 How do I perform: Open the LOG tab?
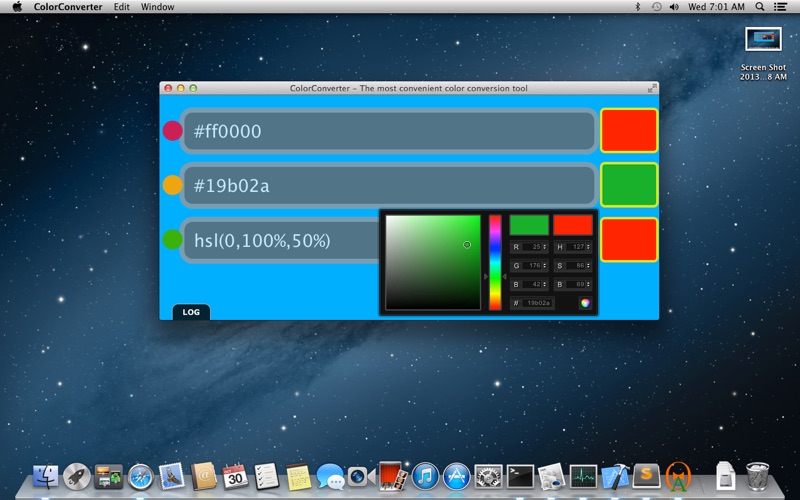tap(191, 312)
